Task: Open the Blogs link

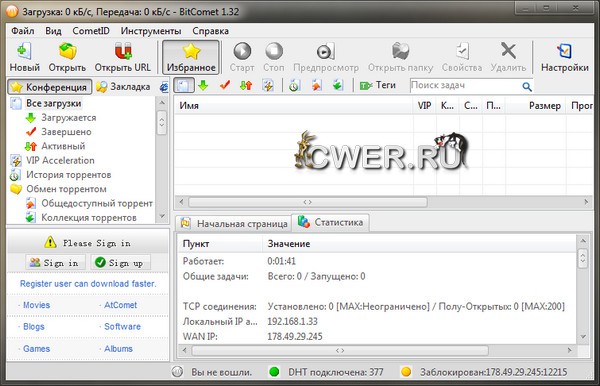Action: 34,326
